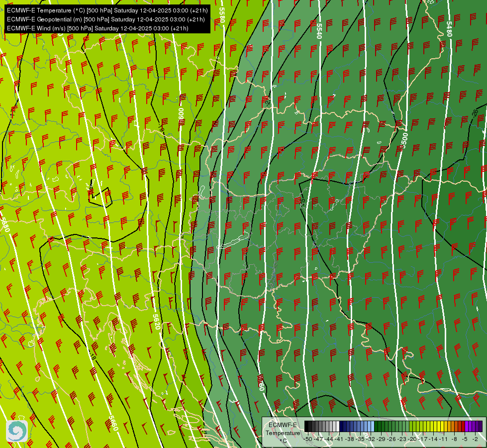Image resolution: width=487 pixels, height=448 pixels.
Task: Pick the darkest green swatch at -32
Action: pyautogui.click(x=376, y=426)
